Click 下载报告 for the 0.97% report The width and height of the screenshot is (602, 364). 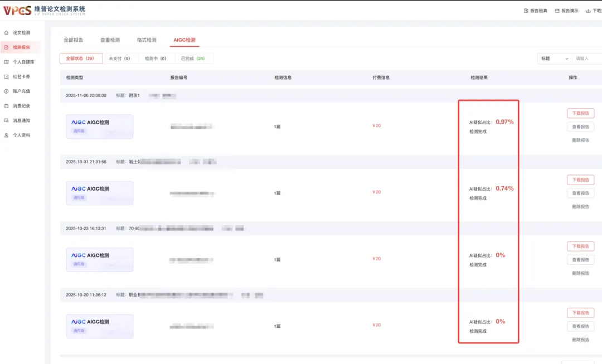580,113
